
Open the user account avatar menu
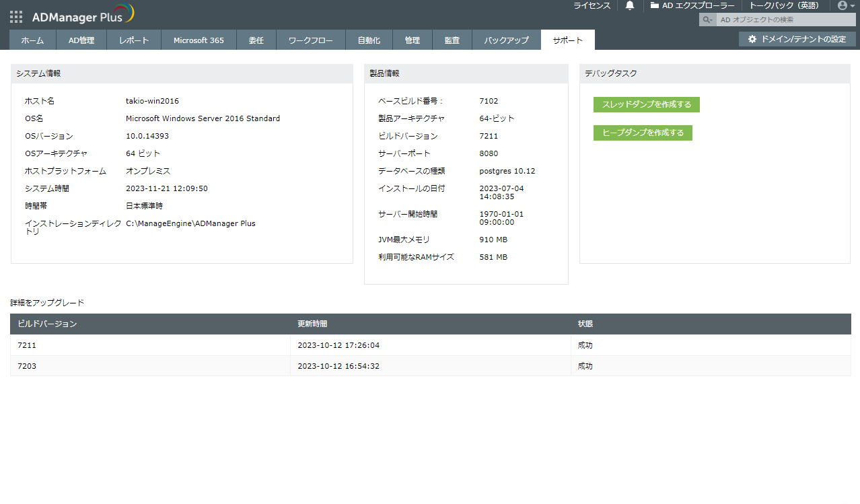[x=845, y=5]
